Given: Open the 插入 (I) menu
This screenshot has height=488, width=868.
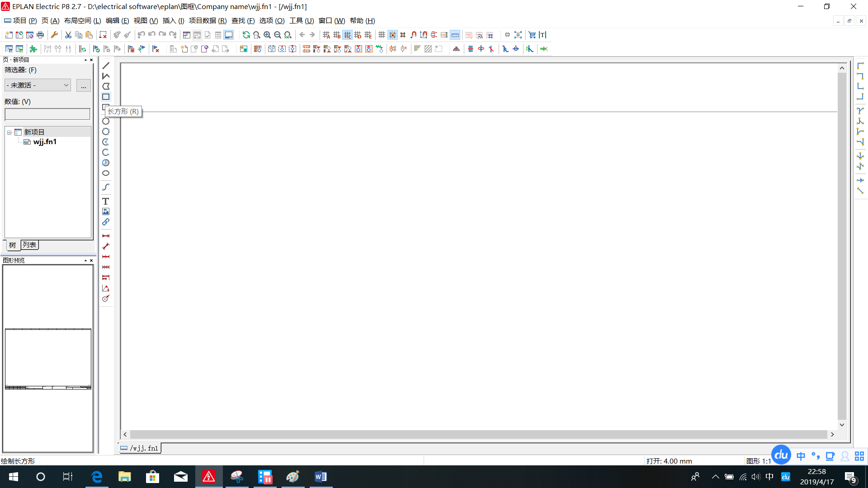Looking at the screenshot, I should tap(173, 21).
